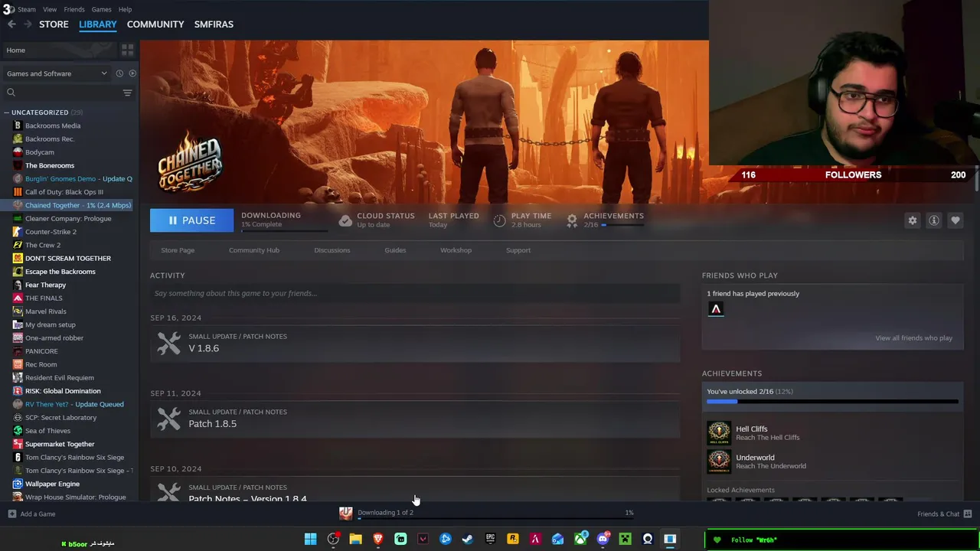Open downloads game thumbnail in bottom bar
Image resolution: width=980 pixels, height=551 pixels.
click(346, 513)
